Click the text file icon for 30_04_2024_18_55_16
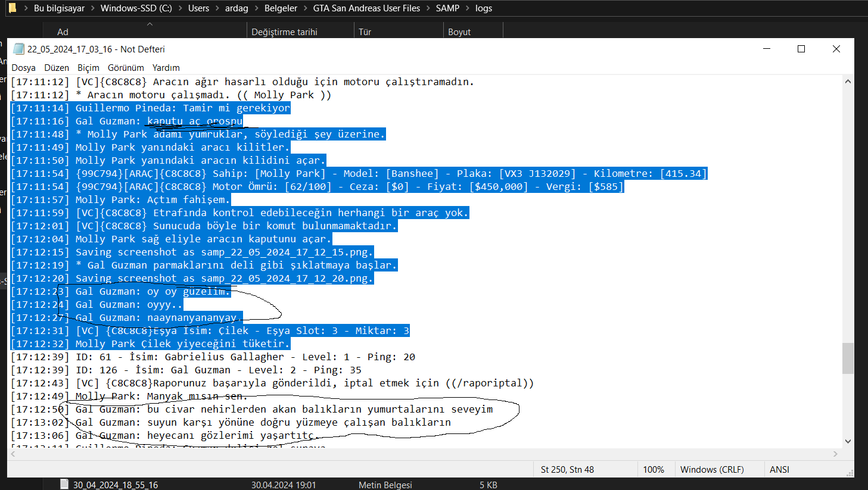The height and width of the screenshot is (490, 868). click(64, 485)
